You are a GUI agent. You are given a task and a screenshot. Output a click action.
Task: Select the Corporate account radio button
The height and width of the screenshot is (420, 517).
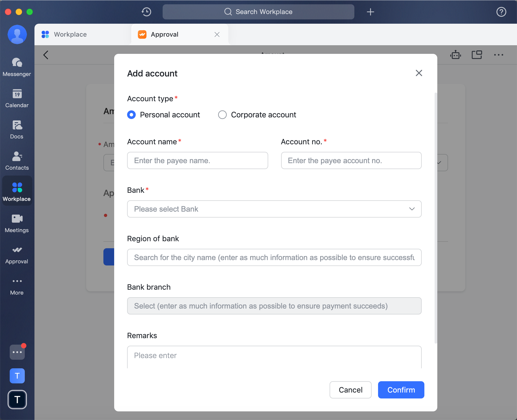pos(222,115)
